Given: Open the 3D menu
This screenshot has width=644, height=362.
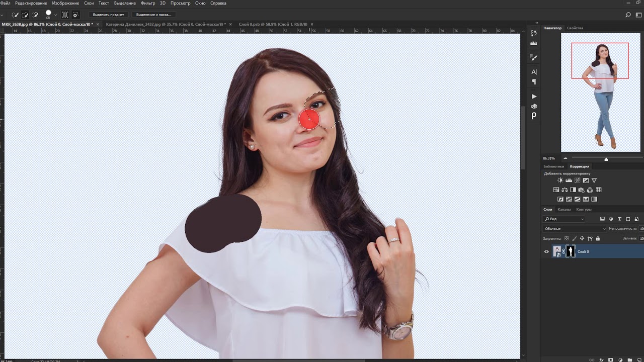Looking at the screenshot, I should 163,3.
